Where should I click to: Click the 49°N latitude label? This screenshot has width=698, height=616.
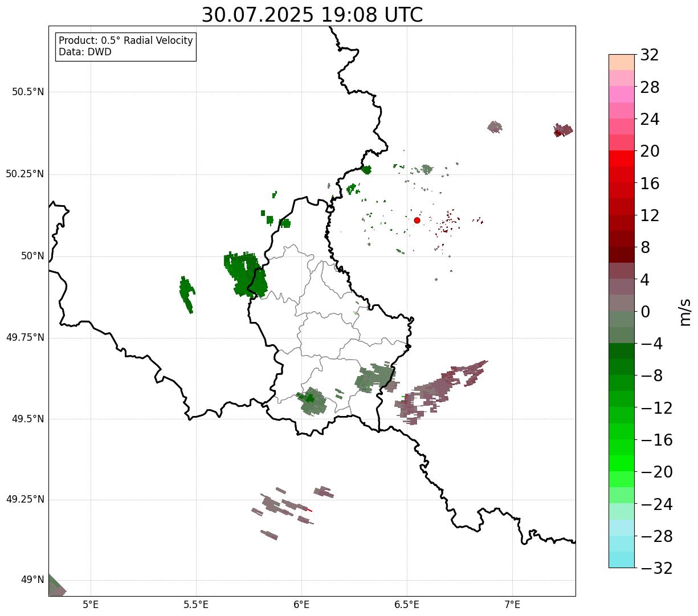click(x=32, y=580)
